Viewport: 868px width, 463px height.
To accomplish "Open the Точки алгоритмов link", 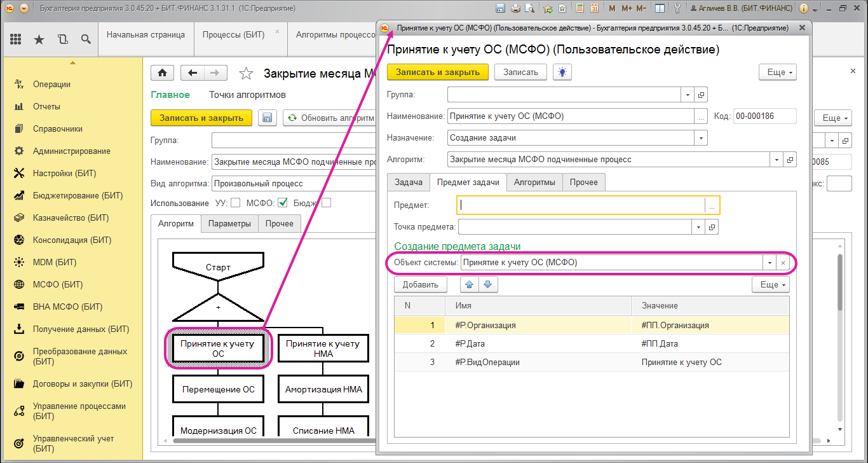I will (247, 95).
